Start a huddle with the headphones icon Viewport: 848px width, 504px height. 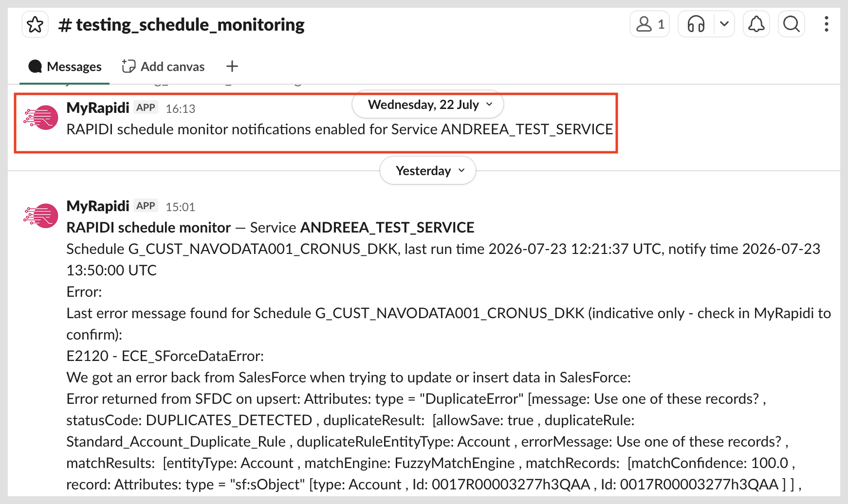tap(696, 24)
